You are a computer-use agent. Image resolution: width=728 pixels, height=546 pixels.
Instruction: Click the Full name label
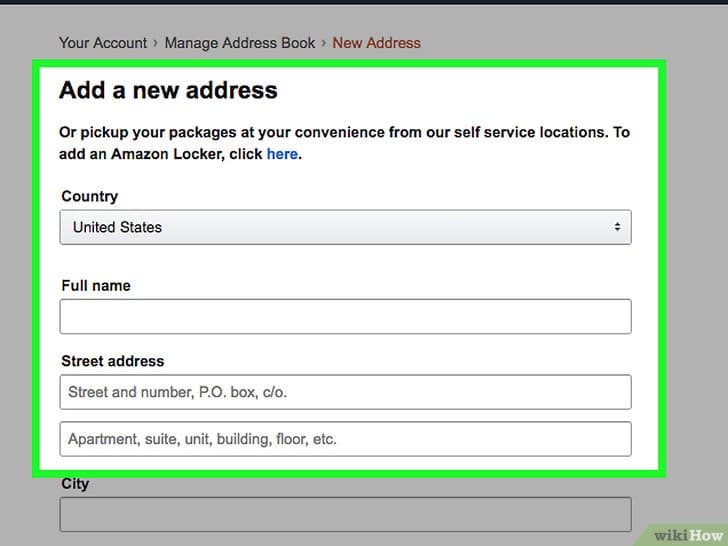coord(96,285)
